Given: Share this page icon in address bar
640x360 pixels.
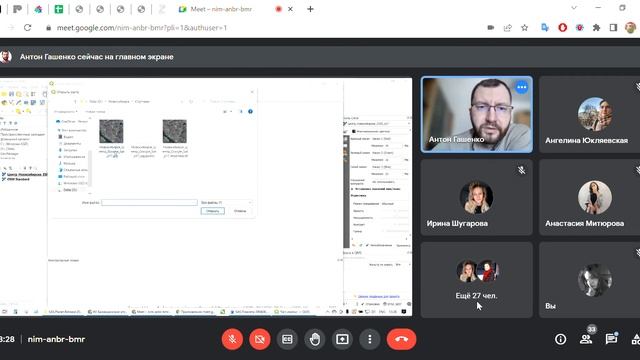Looking at the screenshot, I should 508,28.
